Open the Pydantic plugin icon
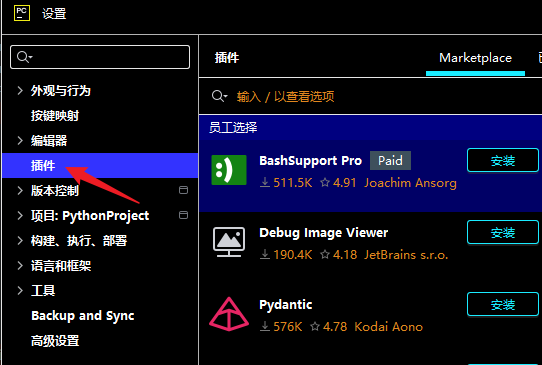The image size is (542, 365). click(229, 314)
